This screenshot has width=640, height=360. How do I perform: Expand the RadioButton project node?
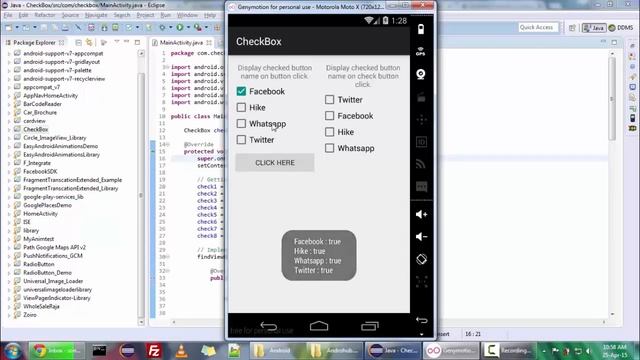[9, 264]
